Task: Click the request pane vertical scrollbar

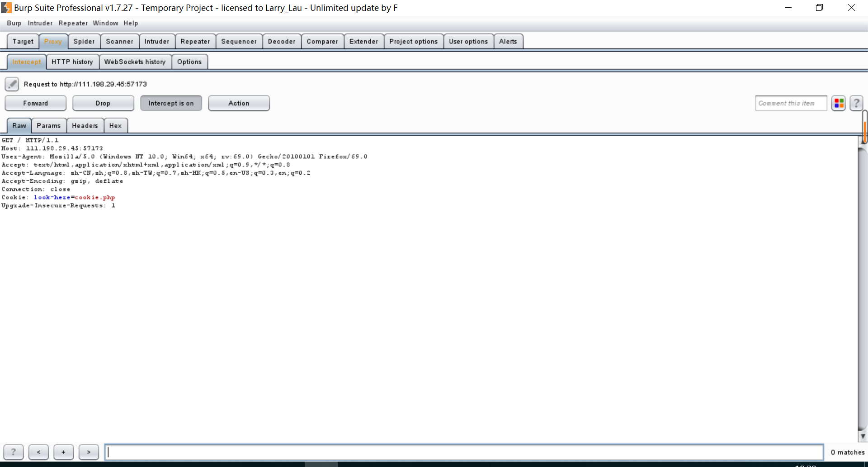Action: (x=863, y=290)
